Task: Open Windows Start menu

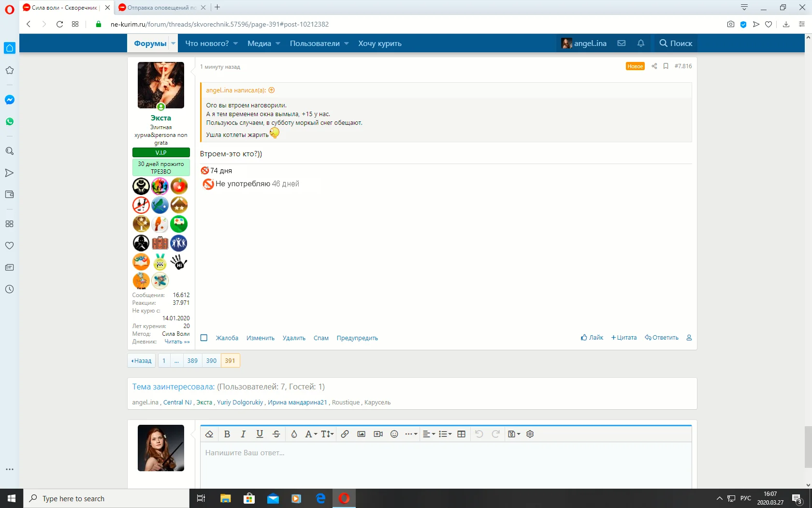Action: (12, 498)
